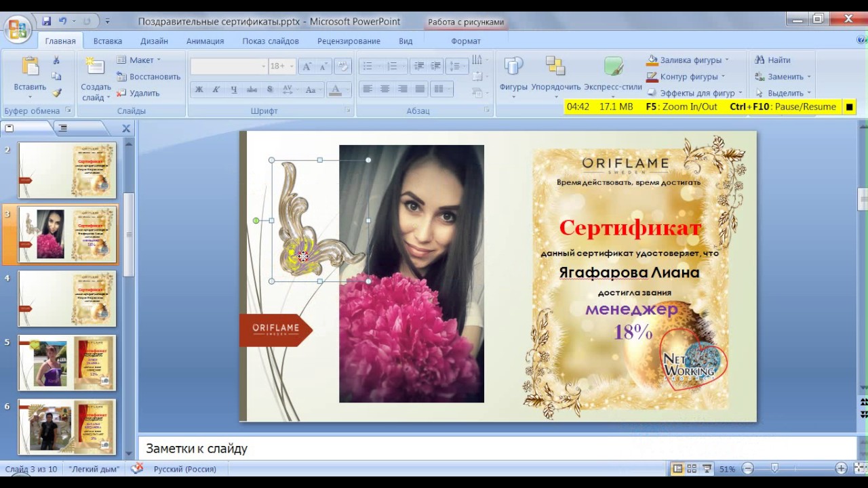This screenshot has height=488, width=868.
Task: Click the zoom slider handle
Action: pyautogui.click(x=774, y=468)
